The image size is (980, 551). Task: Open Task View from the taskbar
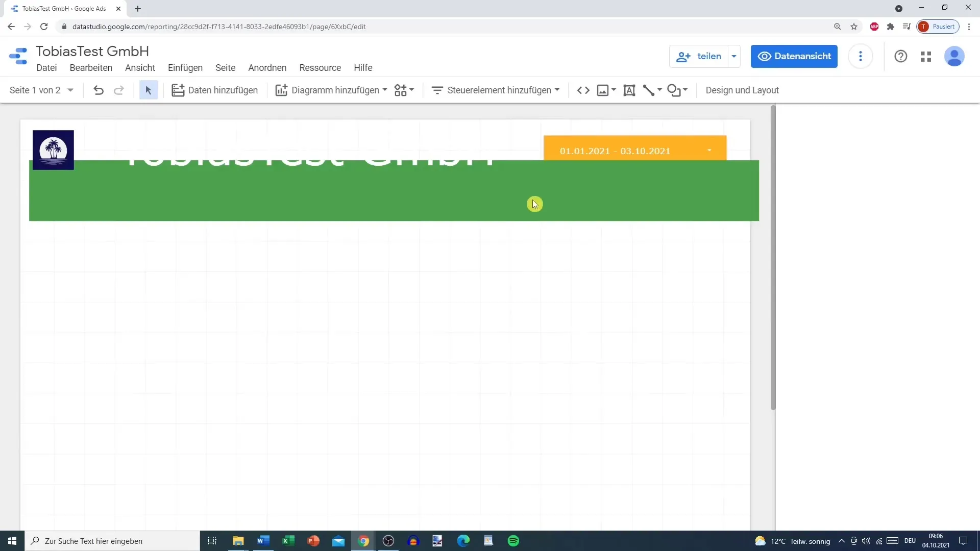pos(212,541)
